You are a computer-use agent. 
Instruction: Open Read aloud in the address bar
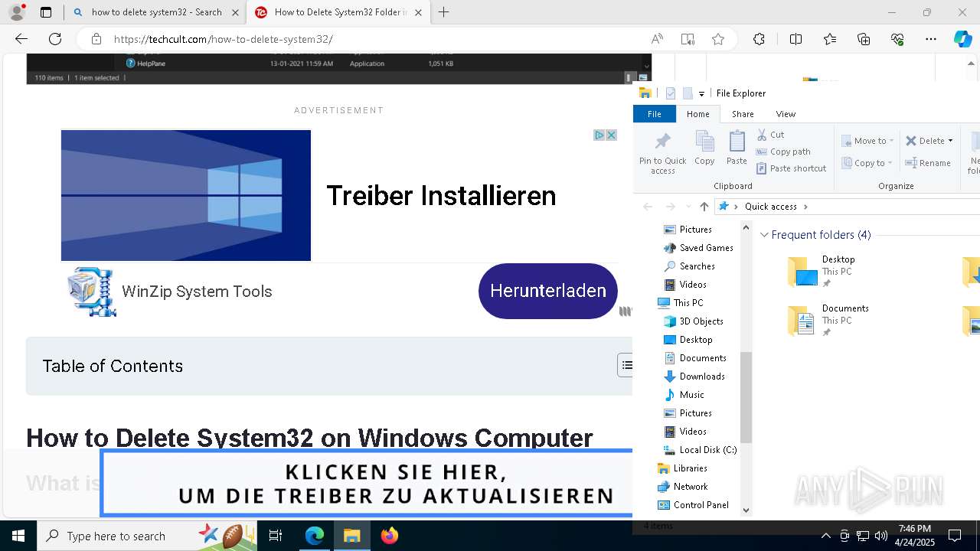pyautogui.click(x=657, y=39)
